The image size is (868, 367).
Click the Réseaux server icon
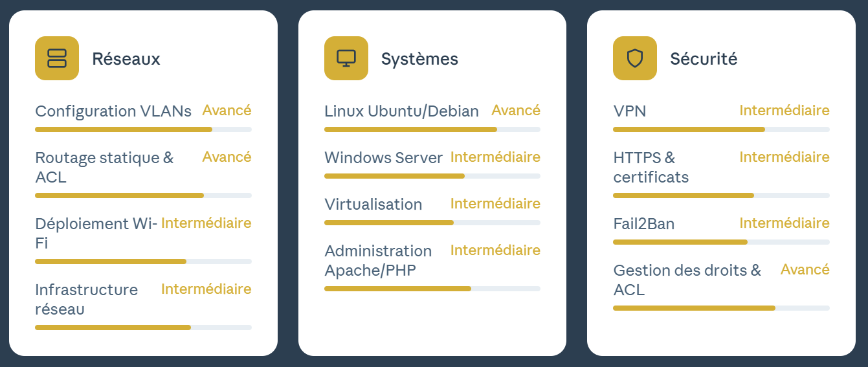tap(57, 58)
